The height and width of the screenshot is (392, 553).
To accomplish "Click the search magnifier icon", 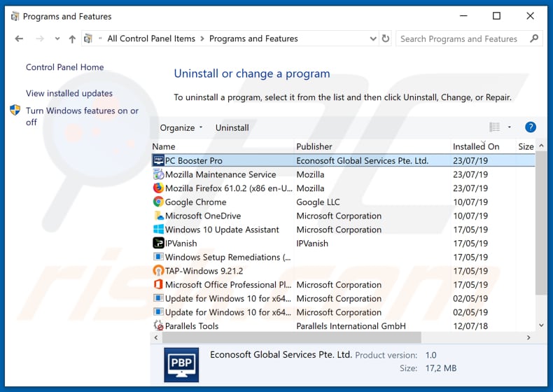I will click(533, 39).
